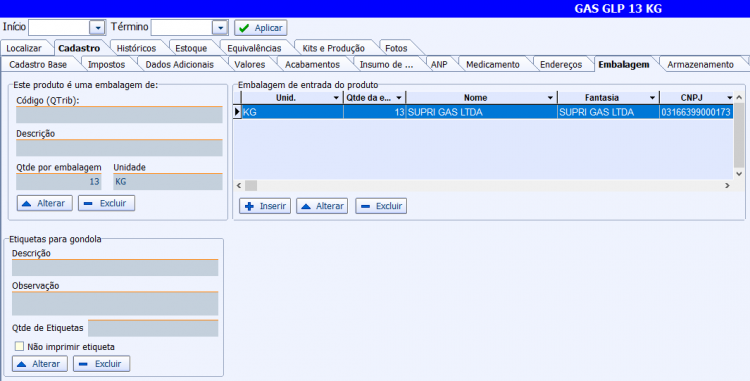Click Alterar in embalagem de group
750x381 pixels.
tap(44, 203)
